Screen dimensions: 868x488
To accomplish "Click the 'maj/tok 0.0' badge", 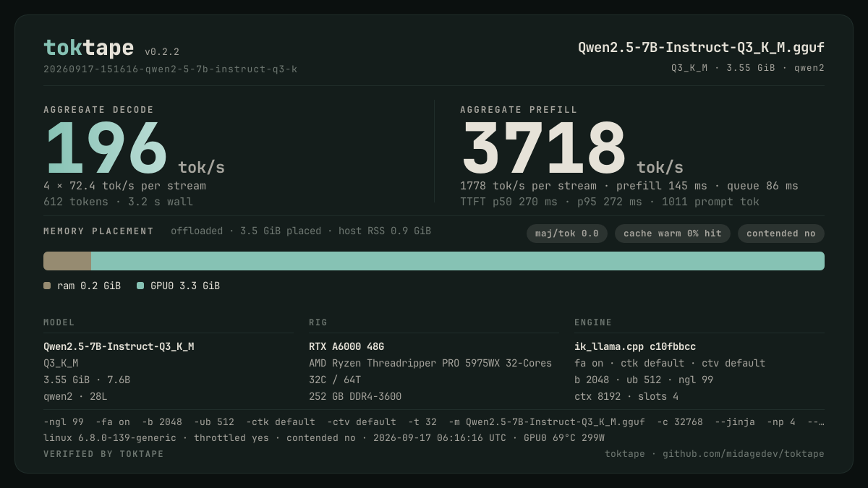I will point(567,234).
